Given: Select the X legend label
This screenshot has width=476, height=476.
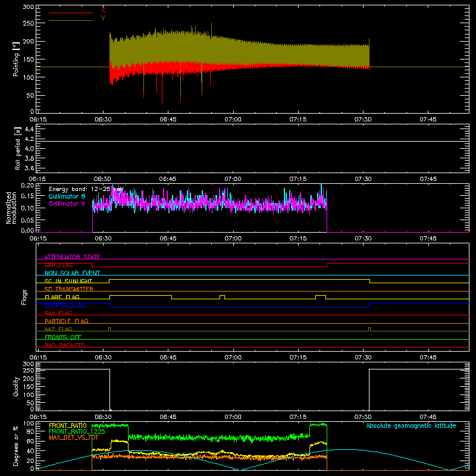Looking at the screenshot, I should point(103,11).
